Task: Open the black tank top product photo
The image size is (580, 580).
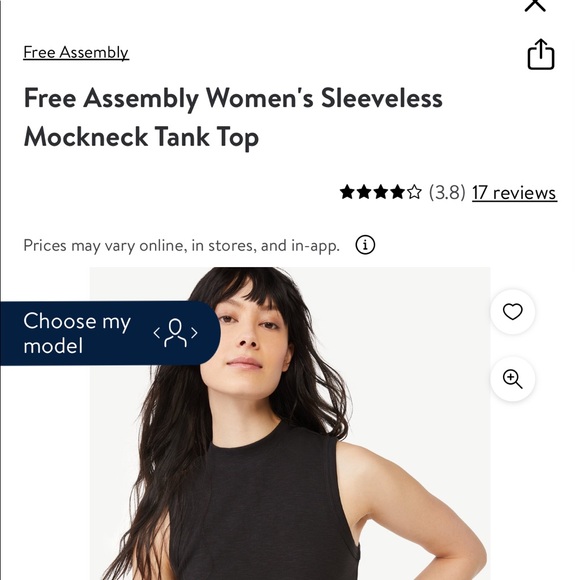Action: (x=290, y=423)
